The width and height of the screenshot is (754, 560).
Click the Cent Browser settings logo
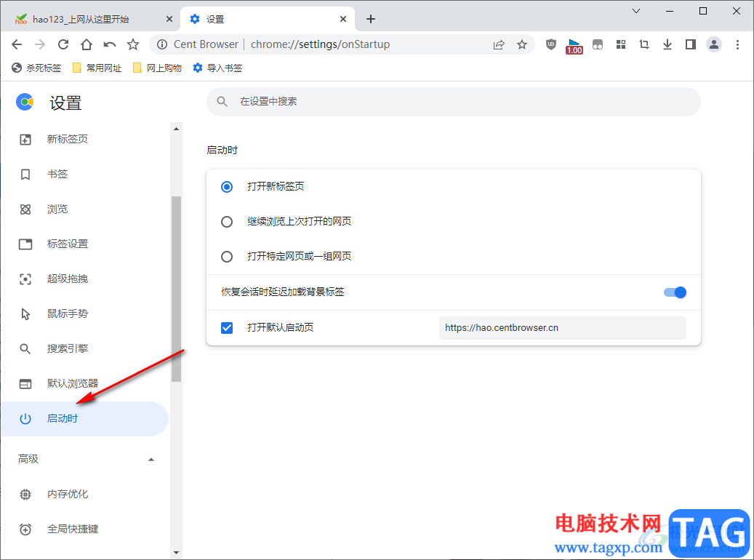(x=25, y=102)
